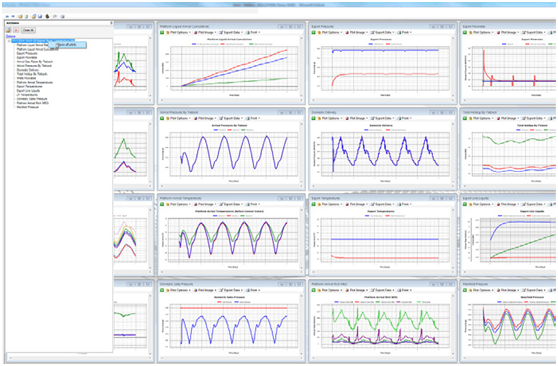
Task: Open Plot Options in Platform Liquid Arrival Cumulatives window
Action: tap(179, 32)
